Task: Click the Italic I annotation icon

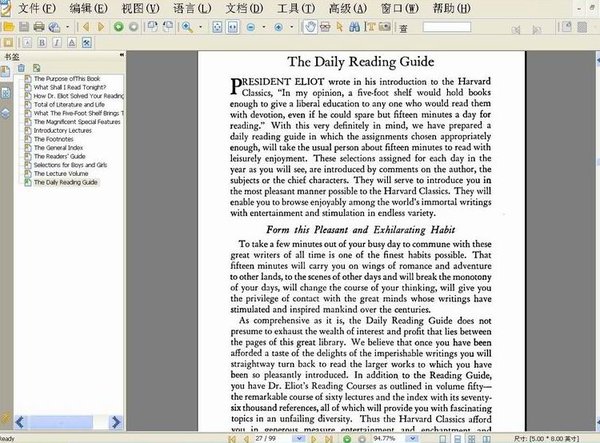Action: [x=57, y=43]
